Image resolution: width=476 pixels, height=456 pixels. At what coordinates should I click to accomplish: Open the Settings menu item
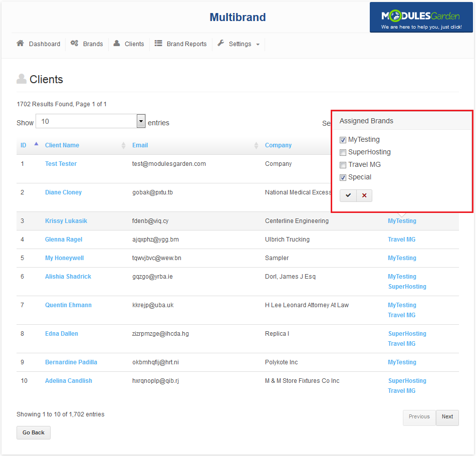click(x=239, y=44)
